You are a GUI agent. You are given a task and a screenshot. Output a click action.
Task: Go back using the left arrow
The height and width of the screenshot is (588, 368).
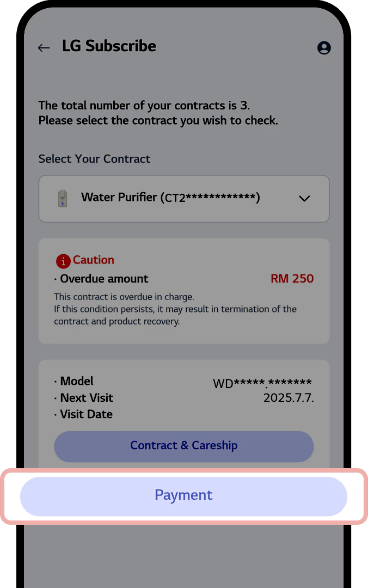tap(44, 47)
